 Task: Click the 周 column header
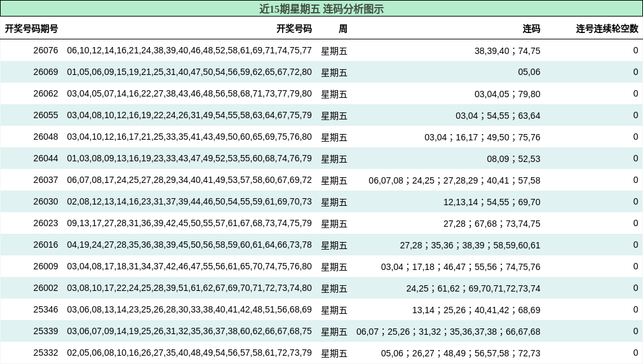[x=343, y=29]
